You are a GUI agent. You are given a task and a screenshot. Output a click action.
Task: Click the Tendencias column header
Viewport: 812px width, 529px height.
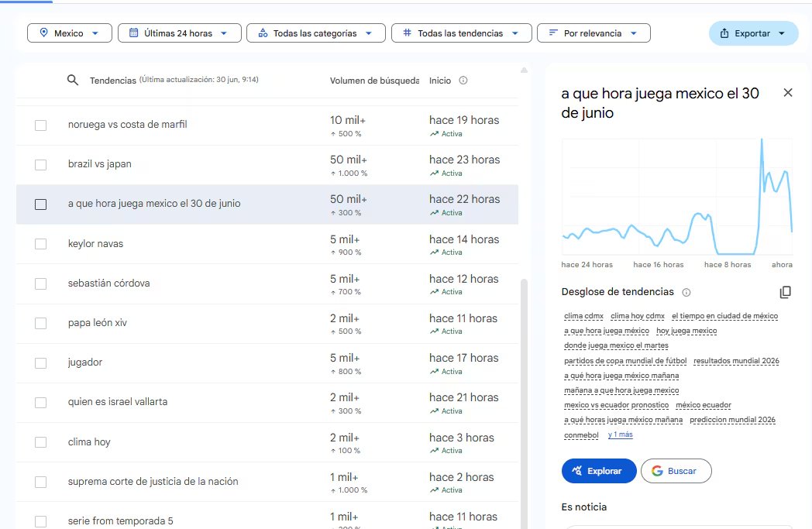[x=113, y=81]
